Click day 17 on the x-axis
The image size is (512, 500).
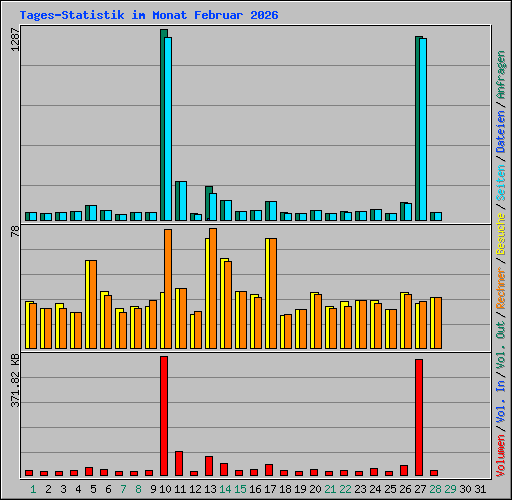[x=270, y=489]
